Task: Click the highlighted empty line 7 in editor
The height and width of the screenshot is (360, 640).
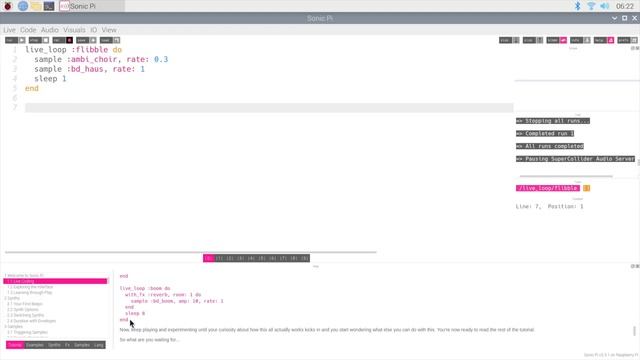Action: click(269, 108)
